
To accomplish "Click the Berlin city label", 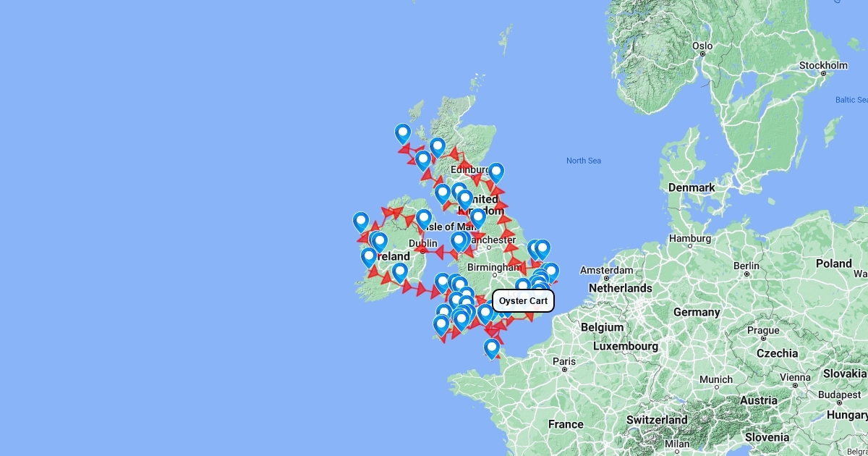I will (746, 266).
